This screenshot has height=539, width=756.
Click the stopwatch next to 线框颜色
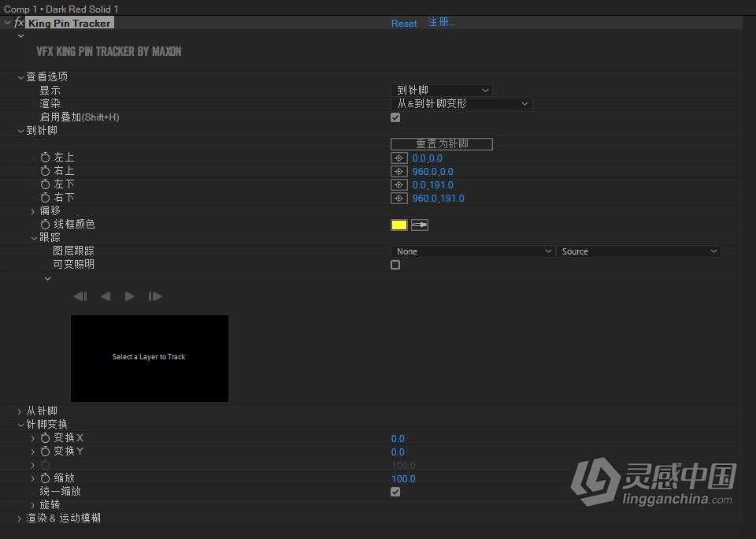click(x=46, y=225)
